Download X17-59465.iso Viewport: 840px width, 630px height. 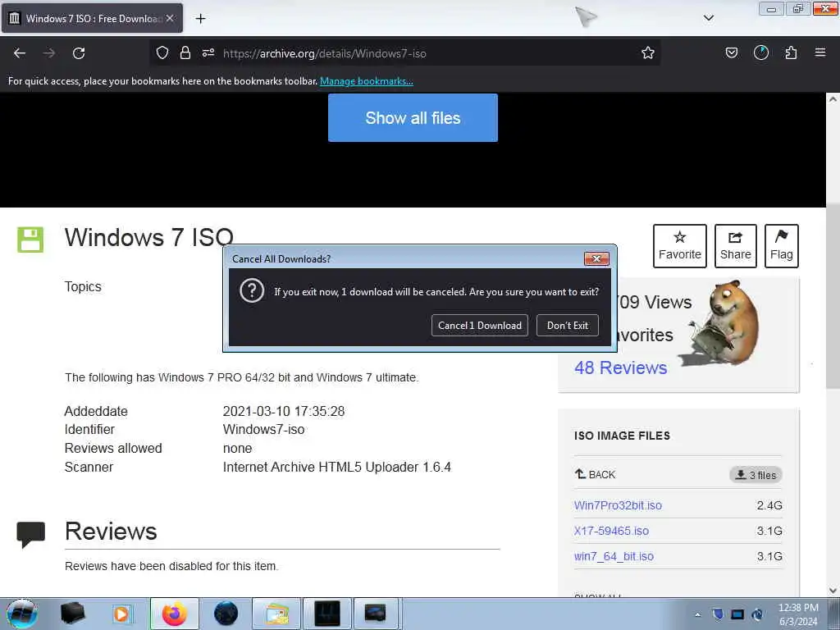611,531
